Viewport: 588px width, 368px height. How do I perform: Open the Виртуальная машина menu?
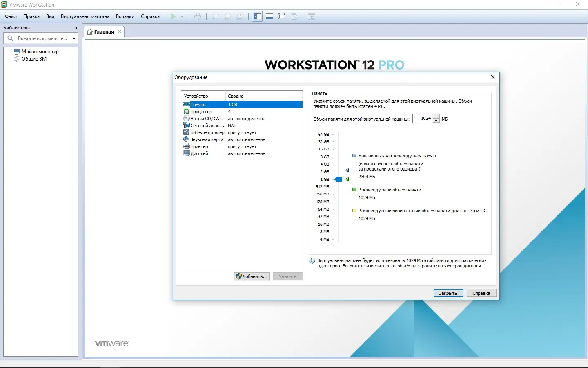click(85, 16)
